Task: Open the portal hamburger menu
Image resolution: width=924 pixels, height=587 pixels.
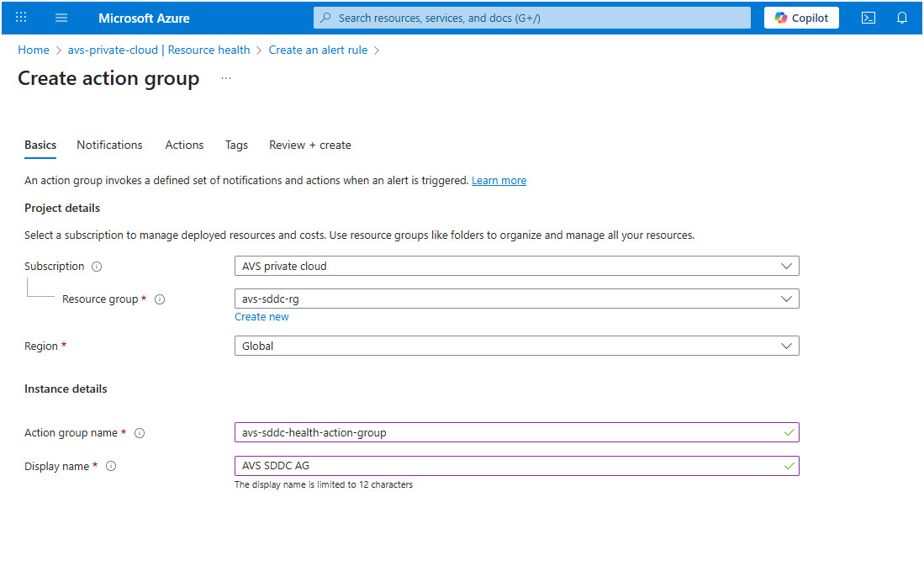Action: point(61,18)
